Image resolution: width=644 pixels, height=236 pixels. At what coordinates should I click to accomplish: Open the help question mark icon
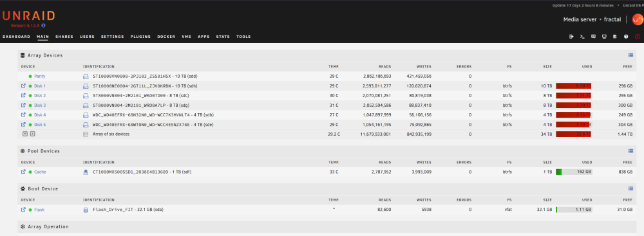626,37
